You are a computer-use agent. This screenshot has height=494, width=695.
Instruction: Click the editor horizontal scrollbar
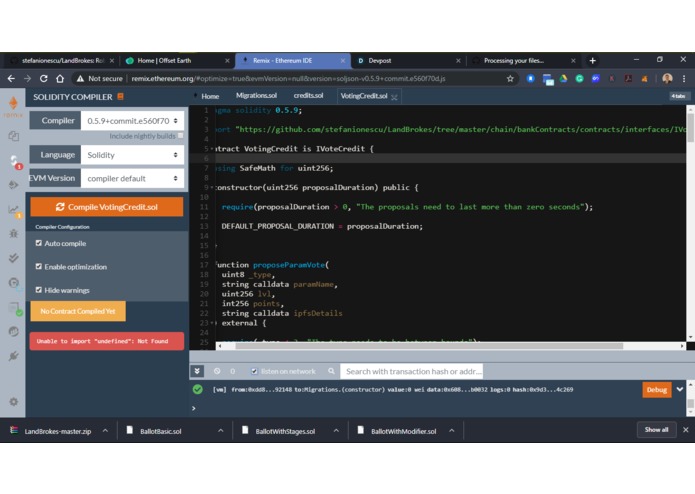point(429,346)
